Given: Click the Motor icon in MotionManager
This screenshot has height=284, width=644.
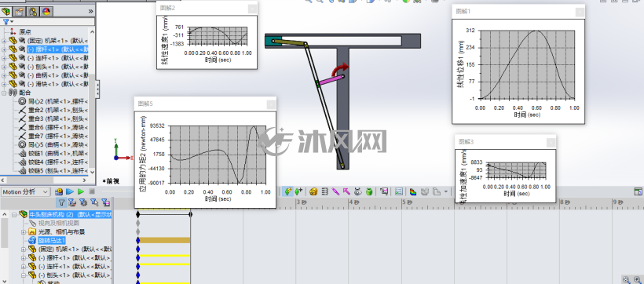Looking at the screenshot, I should coord(313,191).
